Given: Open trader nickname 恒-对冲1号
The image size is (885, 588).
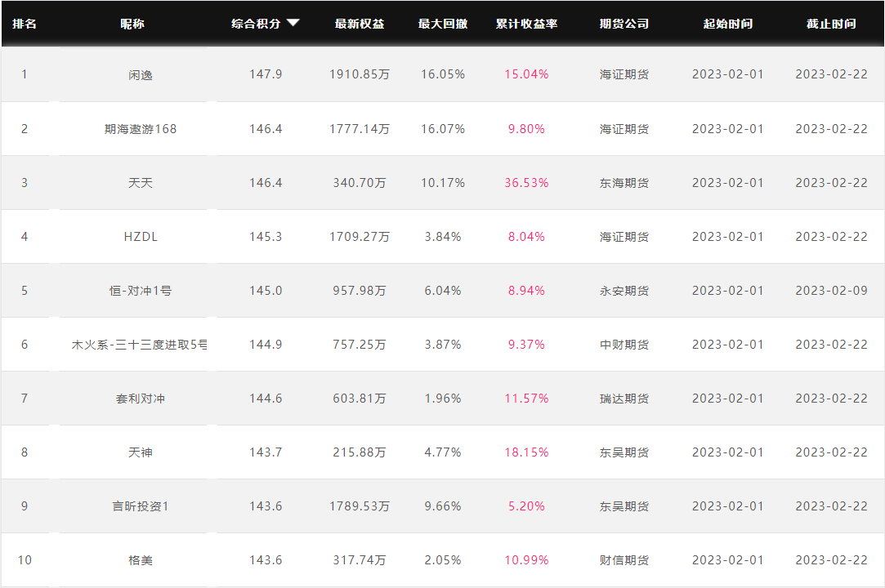Looking at the screenshot, I should pos(141,291).
